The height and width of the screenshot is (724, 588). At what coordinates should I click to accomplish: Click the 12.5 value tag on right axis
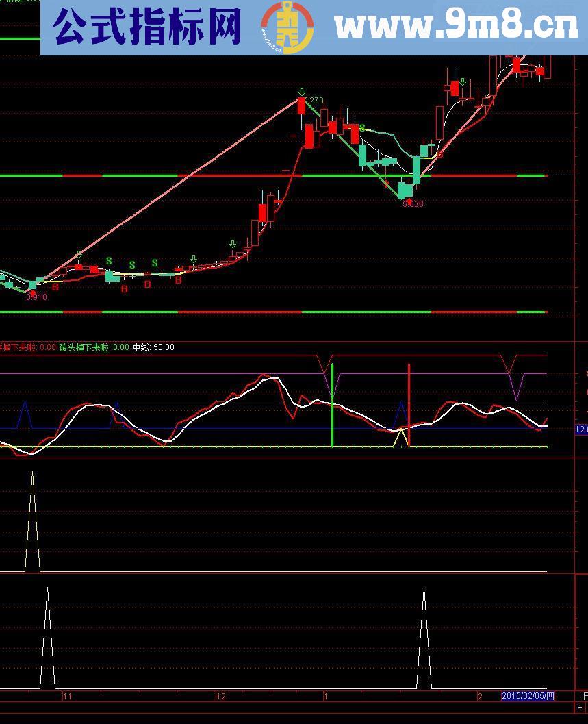[x=581, y=429]
